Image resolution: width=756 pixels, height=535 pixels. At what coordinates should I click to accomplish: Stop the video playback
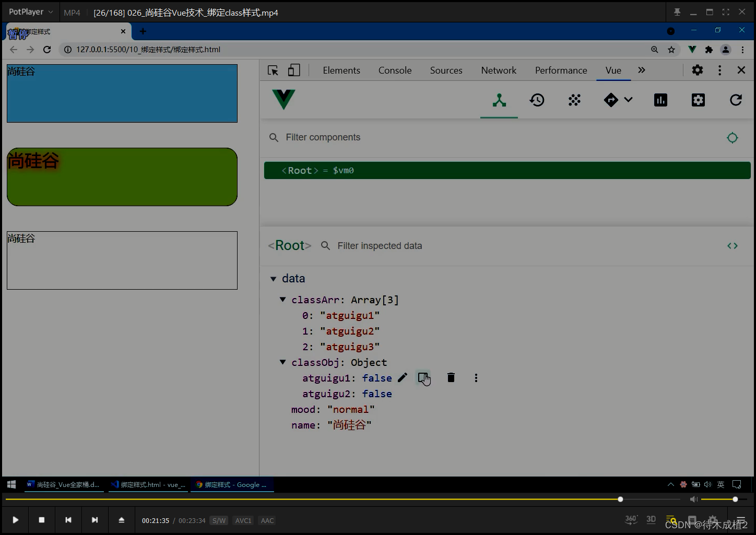pyautogui.click(x=42, y=520)
